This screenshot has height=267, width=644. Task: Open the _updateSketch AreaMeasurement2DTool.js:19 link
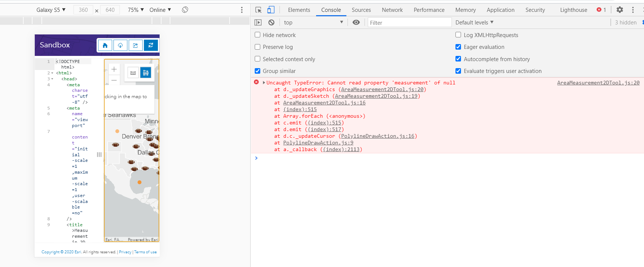click(376, 96)
